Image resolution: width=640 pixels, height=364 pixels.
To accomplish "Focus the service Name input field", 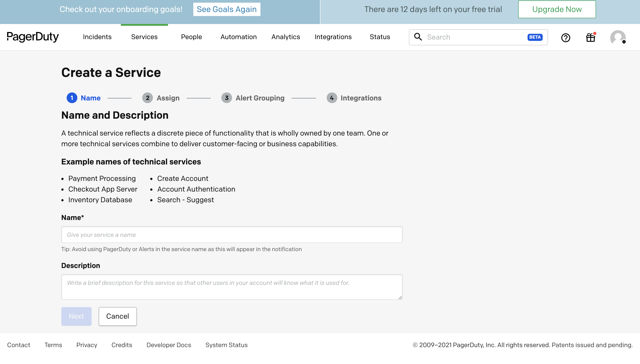I will [x=232, y=235].
